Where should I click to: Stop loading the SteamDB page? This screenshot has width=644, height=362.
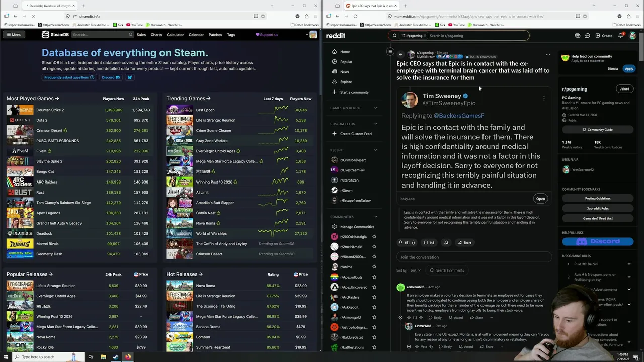pos(33,16)
